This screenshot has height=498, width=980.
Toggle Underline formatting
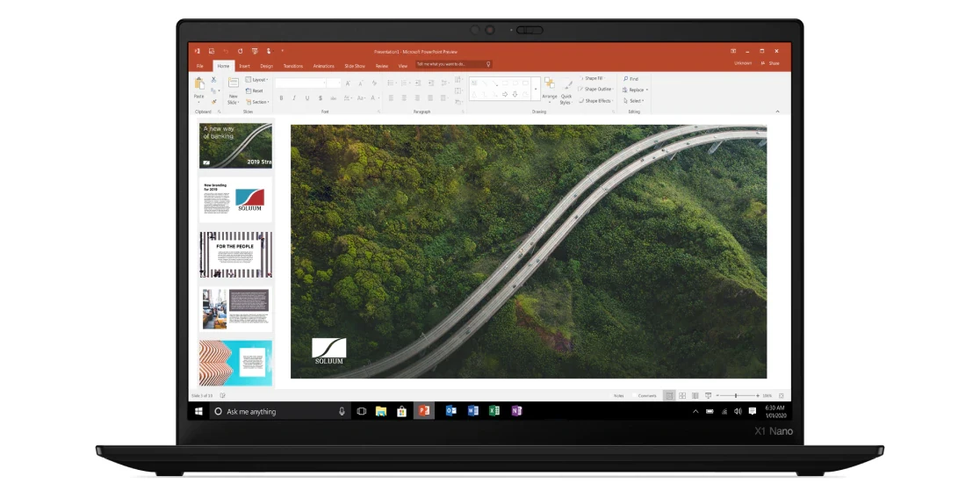(x=307, y=98)
